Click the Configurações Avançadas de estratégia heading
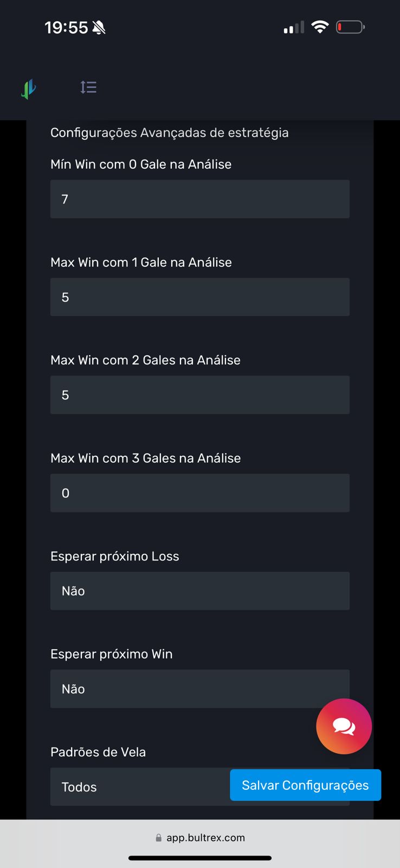 click(169, 133)
